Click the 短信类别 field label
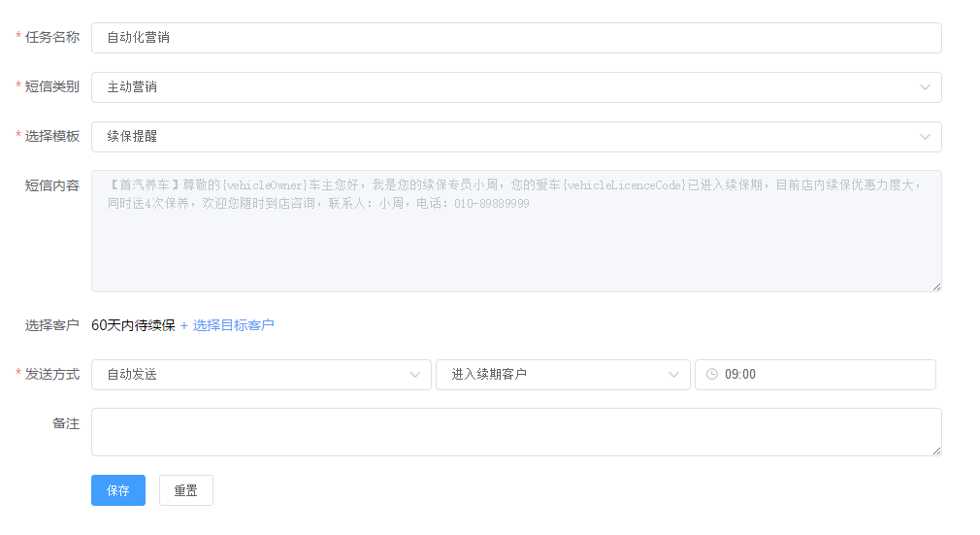The width and height of the screenshot is (980, 535). point(52,87)
